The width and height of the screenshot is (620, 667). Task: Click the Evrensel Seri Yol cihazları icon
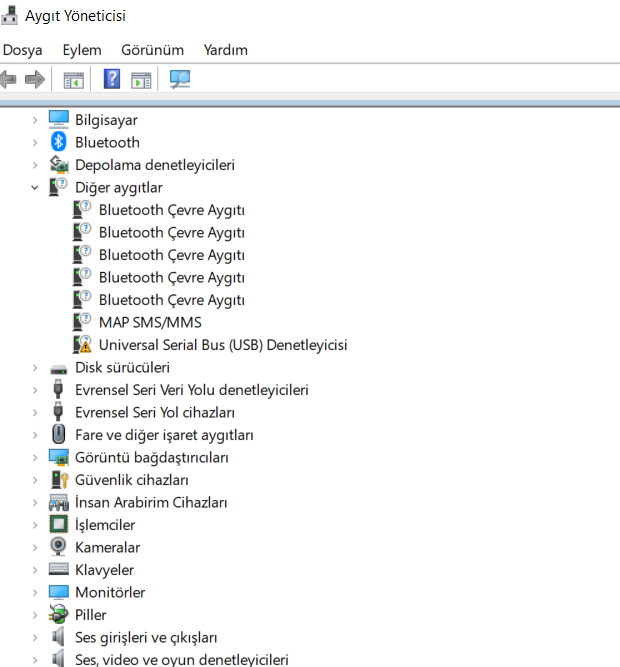(x=58, y=412)
